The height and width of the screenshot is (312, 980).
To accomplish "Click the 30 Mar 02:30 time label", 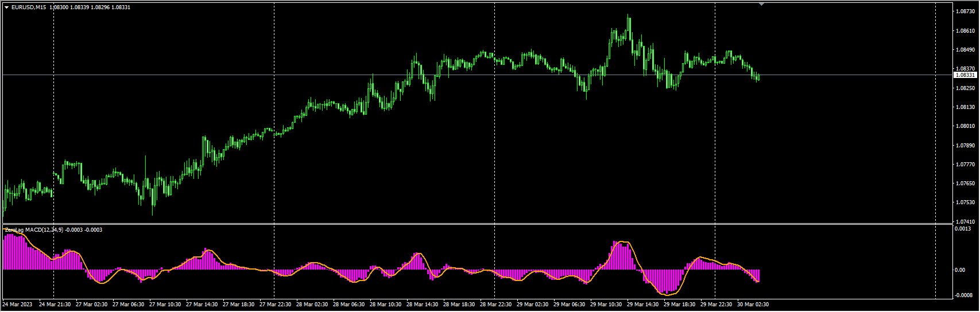I will 753,305.
